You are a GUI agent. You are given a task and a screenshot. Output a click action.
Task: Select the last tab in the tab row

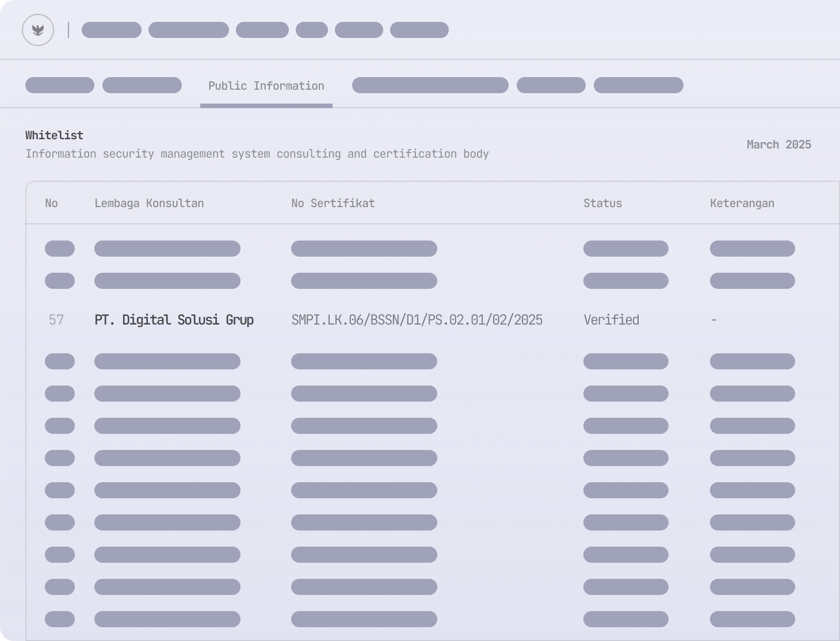pos(638,85)
